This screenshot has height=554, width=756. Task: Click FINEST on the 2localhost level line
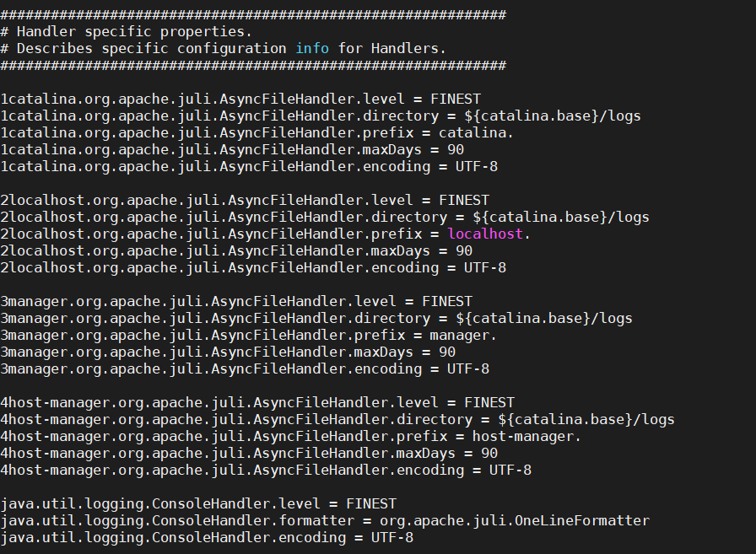pyautogui.click(x=464, y=201)
